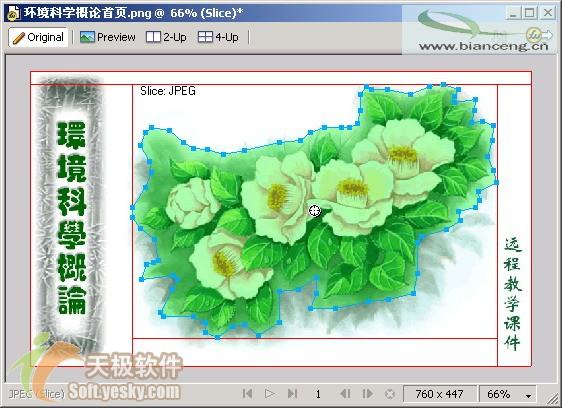Click the stop/exit bitmap mode icon
The height and width of the screenshot is (408, 562).
[x=390, y=394]
